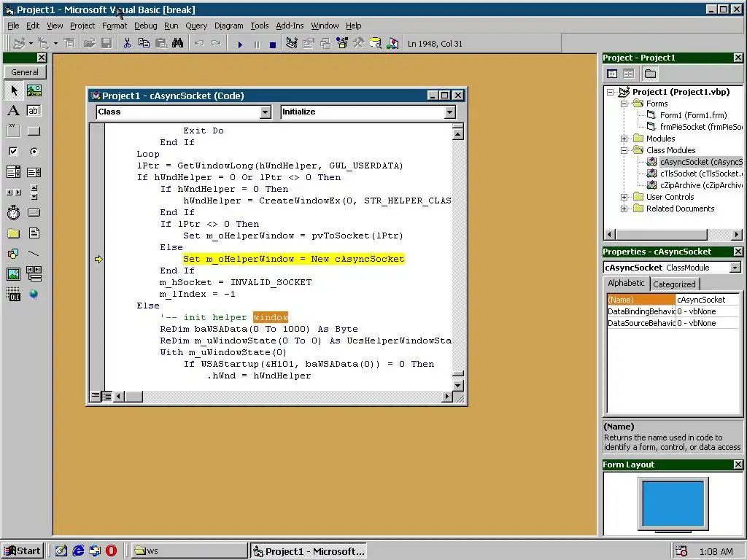Select the Label (A) control tool
The height and width of the screenshot is (560, 747).
[x=14, y=111]
